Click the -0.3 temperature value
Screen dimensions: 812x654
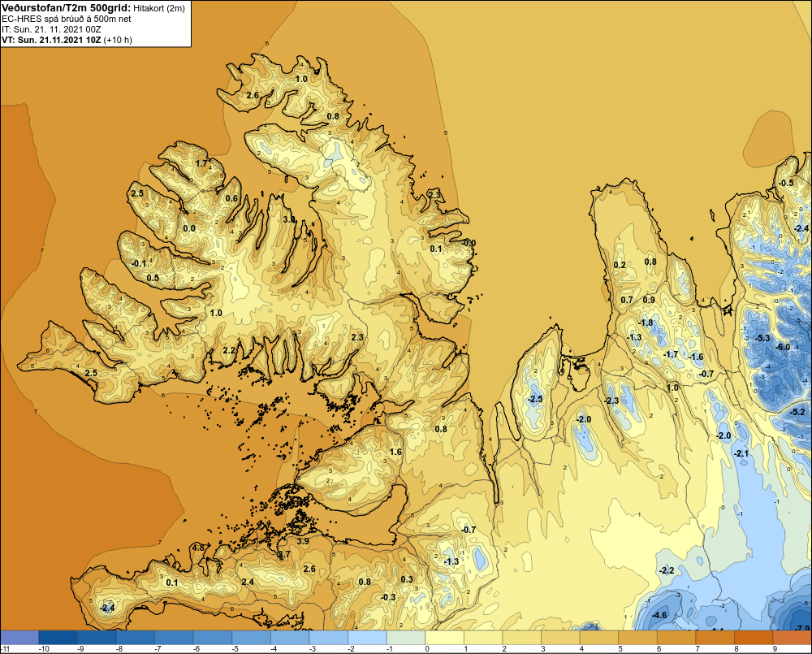[x=388, y=597]
